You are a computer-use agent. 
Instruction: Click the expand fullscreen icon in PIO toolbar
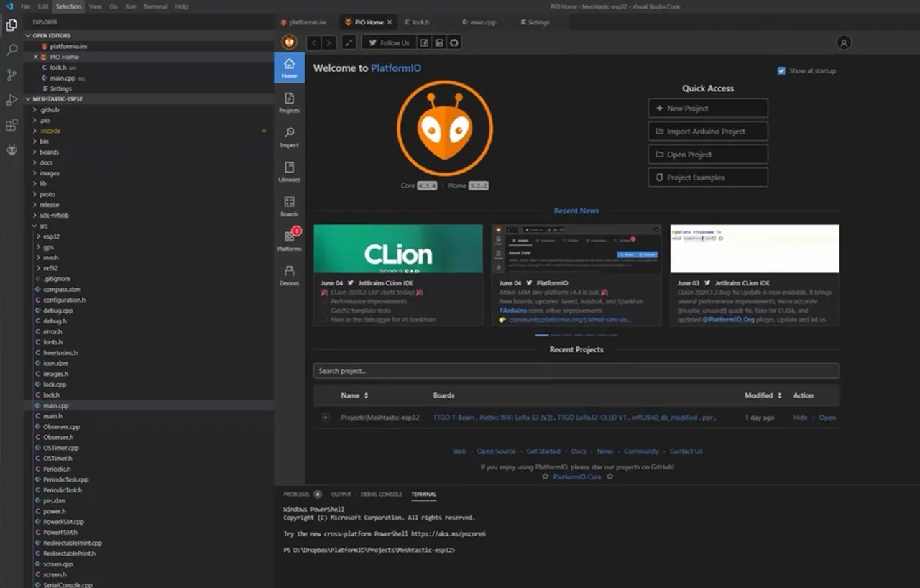pos(349,42)
